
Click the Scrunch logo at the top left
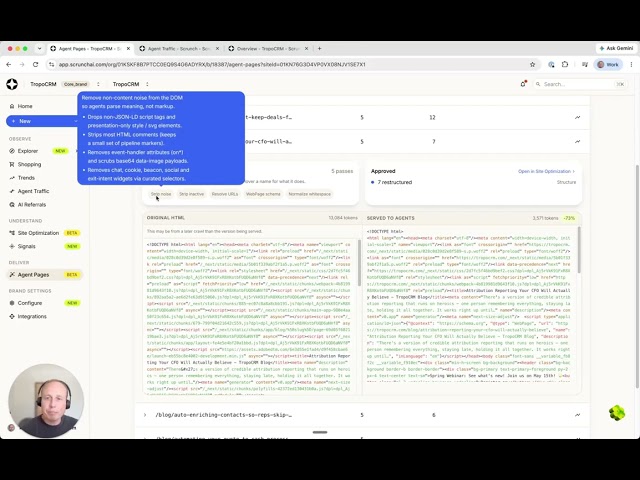[x=12, y=84]
